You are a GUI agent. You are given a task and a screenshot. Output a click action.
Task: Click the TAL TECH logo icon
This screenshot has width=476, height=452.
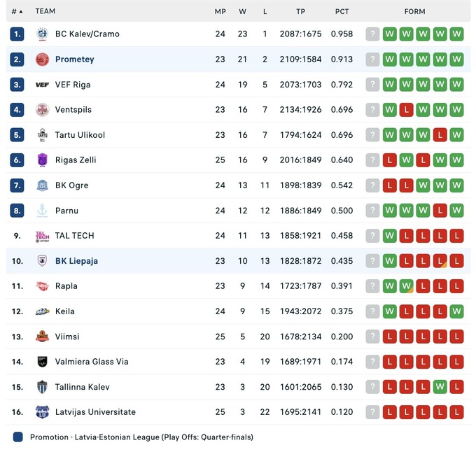tap(42, 236)
